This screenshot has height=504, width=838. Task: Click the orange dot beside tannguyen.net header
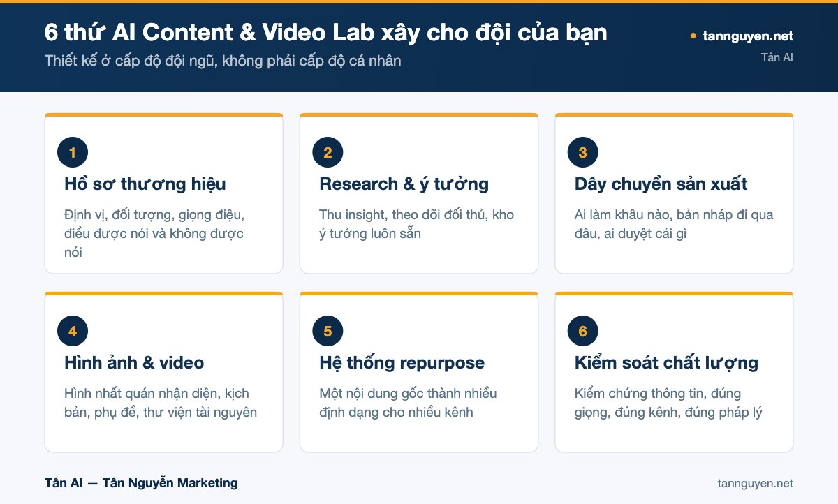693,36
